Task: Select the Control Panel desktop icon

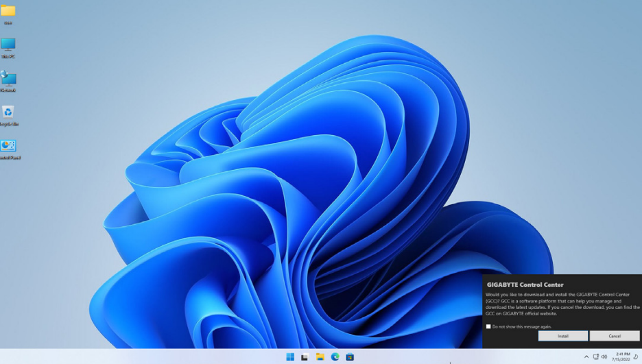Action: click(8, 146)
